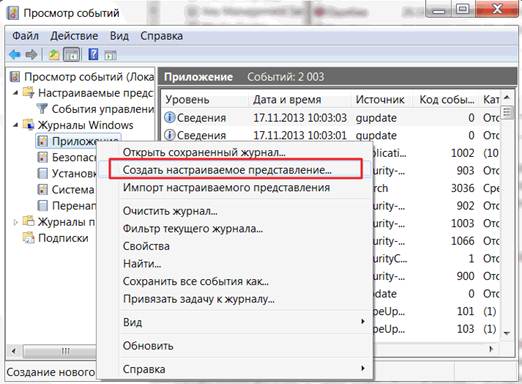Viewport: 522px width, 384px height.
Task: Click the Forward arrow toolbar icon
Action: (32, 54)
